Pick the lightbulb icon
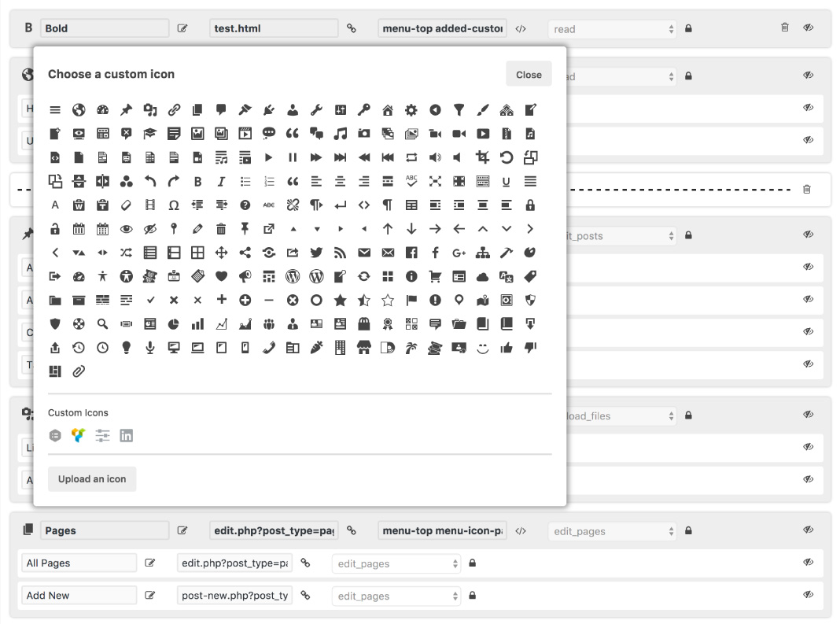 126,347
